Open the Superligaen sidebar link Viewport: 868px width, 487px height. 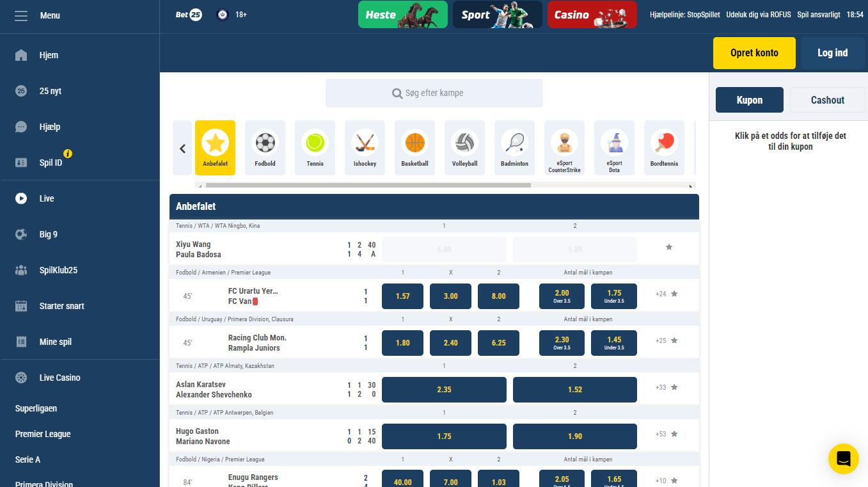(x=36, y=408)
